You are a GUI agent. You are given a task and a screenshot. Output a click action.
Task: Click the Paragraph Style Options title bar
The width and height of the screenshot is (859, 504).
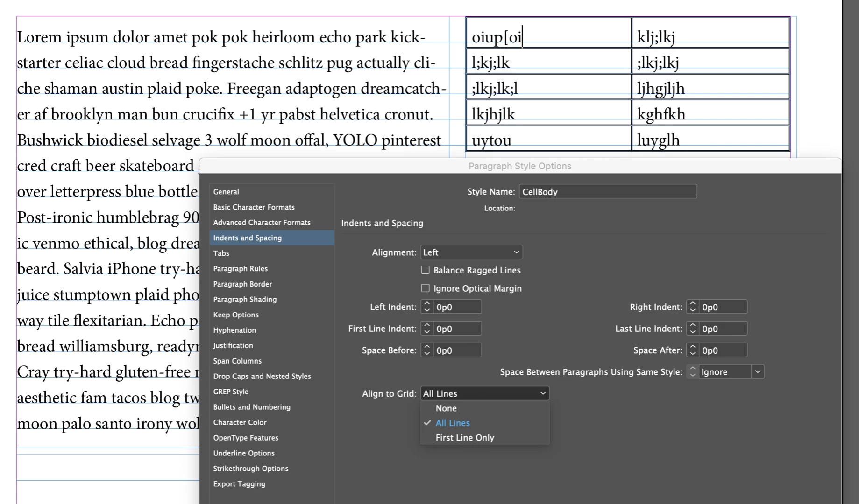pyautogui.click(x=520, y=166)
